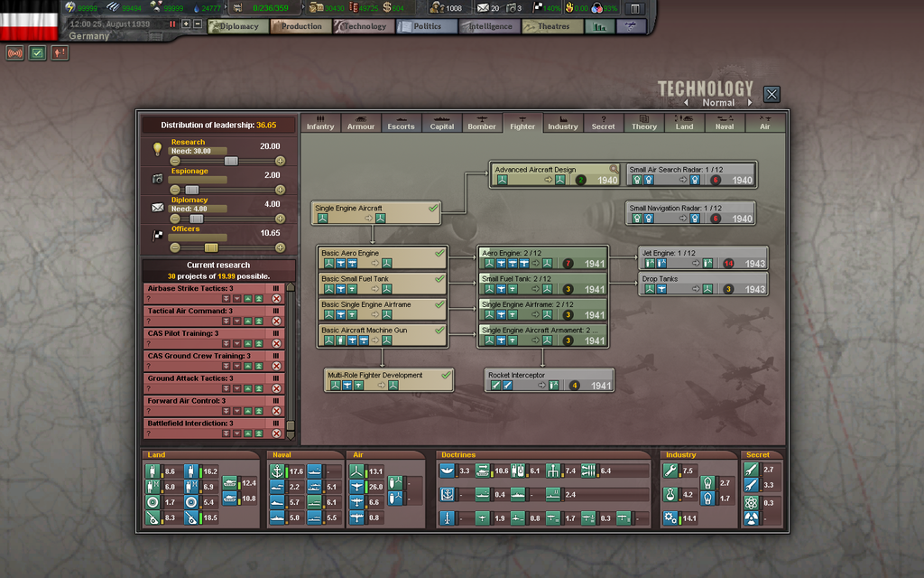
Task: Move Airbase Strike Tactics to queue bottom
Action: click(226, 299)
